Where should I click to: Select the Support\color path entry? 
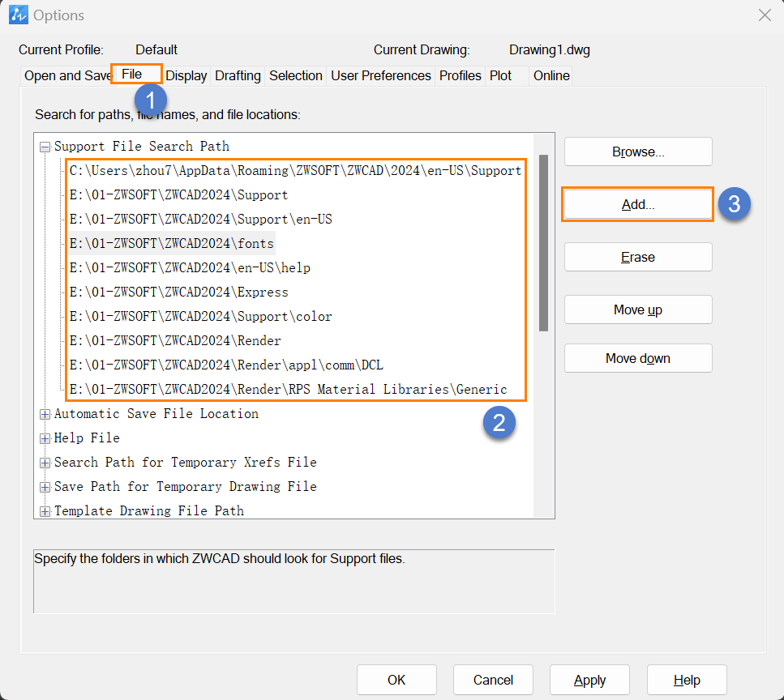pos(200,316)
